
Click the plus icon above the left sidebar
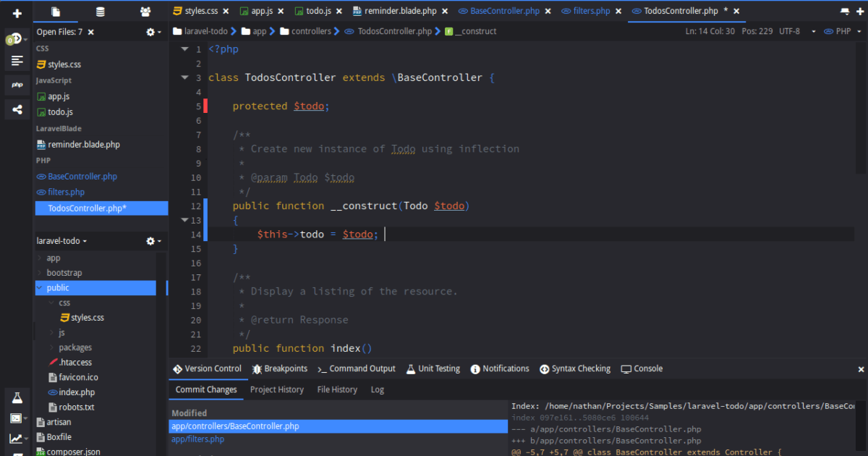pyautogui.click(x=17, y=13)
